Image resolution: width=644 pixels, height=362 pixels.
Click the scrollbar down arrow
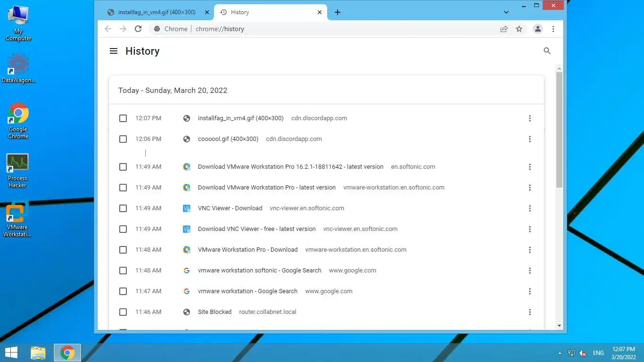tap(559, 326)
